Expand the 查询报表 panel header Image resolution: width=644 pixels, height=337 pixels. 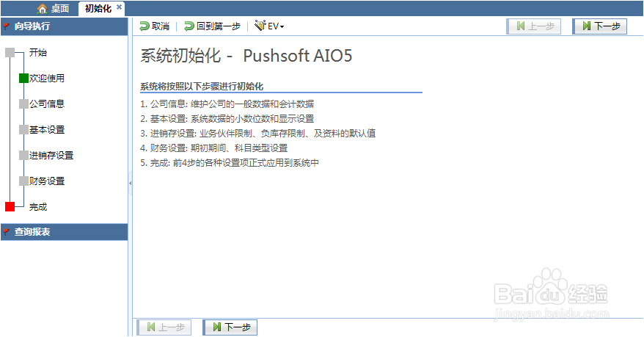(65, 232)
